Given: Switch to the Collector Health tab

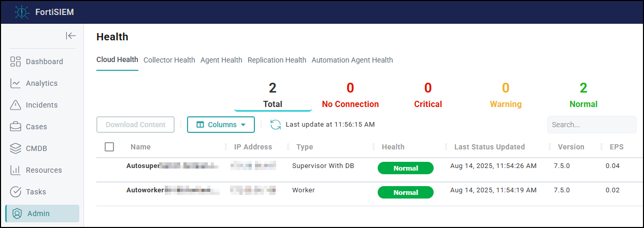Looking at the screenshot, I should point(169,60).
